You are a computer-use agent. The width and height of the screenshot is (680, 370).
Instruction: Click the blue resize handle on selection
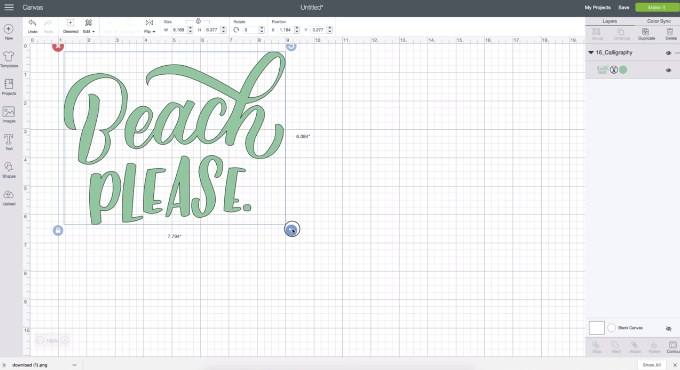[292, 229]
